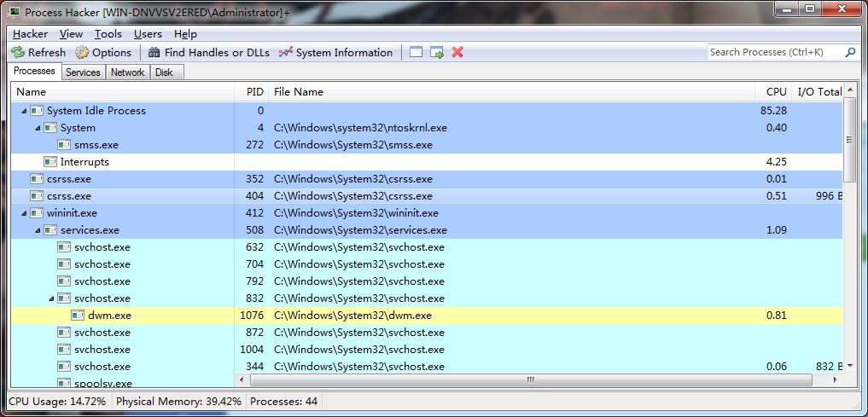Sort by Name column header

[x=122, y=92]
